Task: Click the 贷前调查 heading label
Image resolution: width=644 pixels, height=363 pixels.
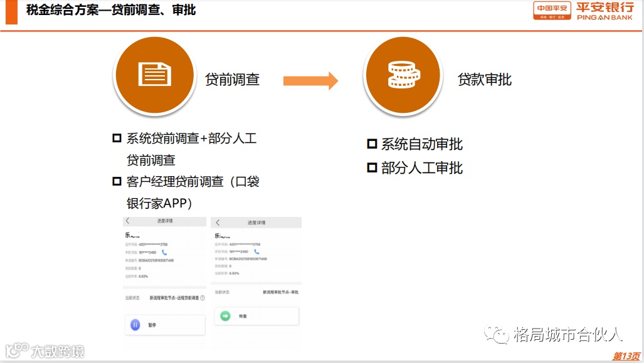Action: point(233,79)
